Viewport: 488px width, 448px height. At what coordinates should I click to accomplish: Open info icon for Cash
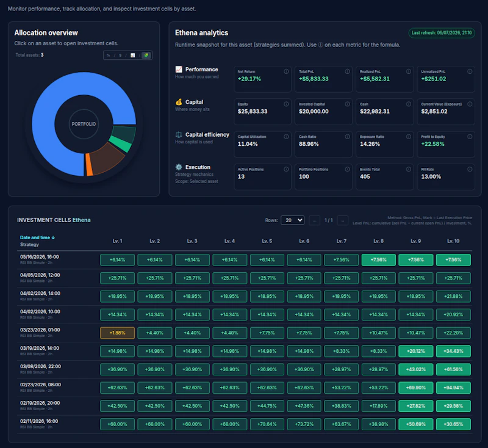(408, 104)
